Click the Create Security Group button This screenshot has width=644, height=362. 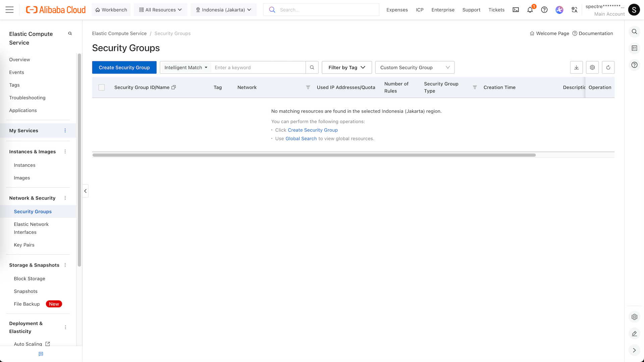click(124, 67)
